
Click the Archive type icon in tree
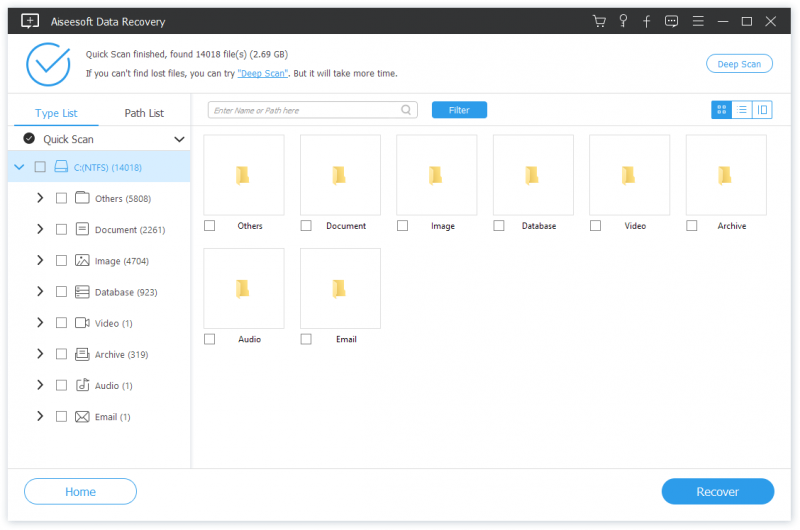(x=82, y=354)
